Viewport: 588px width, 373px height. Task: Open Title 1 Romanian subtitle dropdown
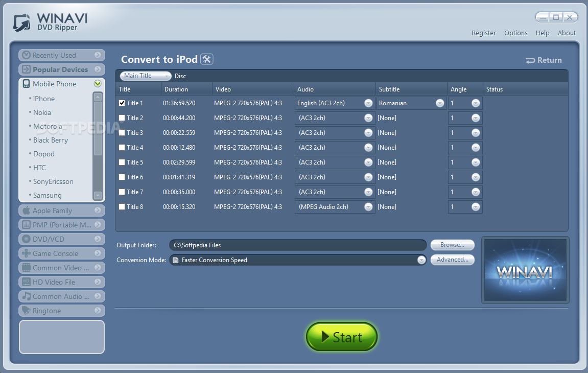440,103
